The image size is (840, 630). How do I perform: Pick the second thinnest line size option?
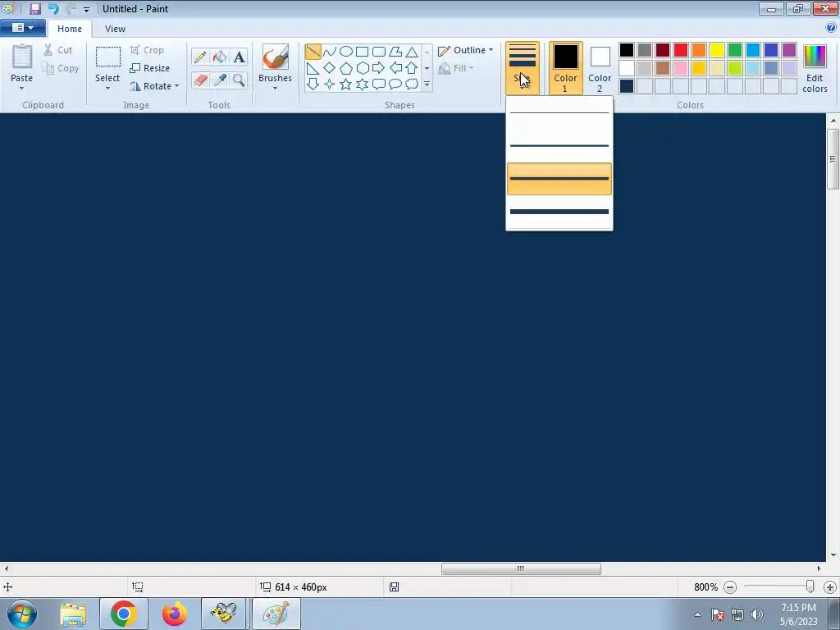click(x=559, y=145)
